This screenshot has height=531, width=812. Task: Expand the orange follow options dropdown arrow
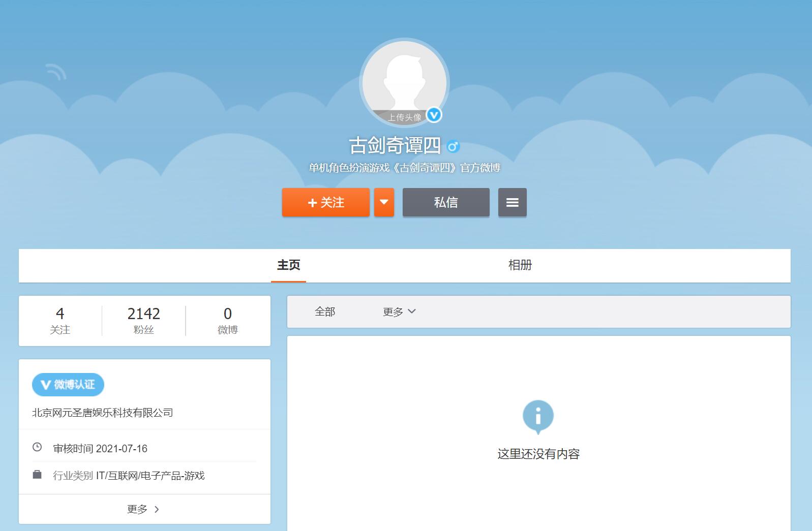click(384, 202)
